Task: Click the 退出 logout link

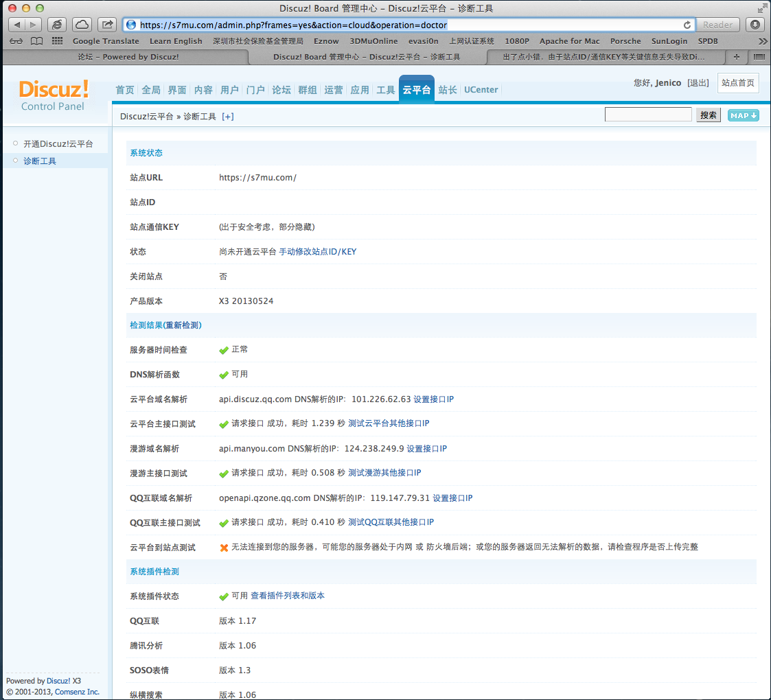Action: (x=698, y=82)
